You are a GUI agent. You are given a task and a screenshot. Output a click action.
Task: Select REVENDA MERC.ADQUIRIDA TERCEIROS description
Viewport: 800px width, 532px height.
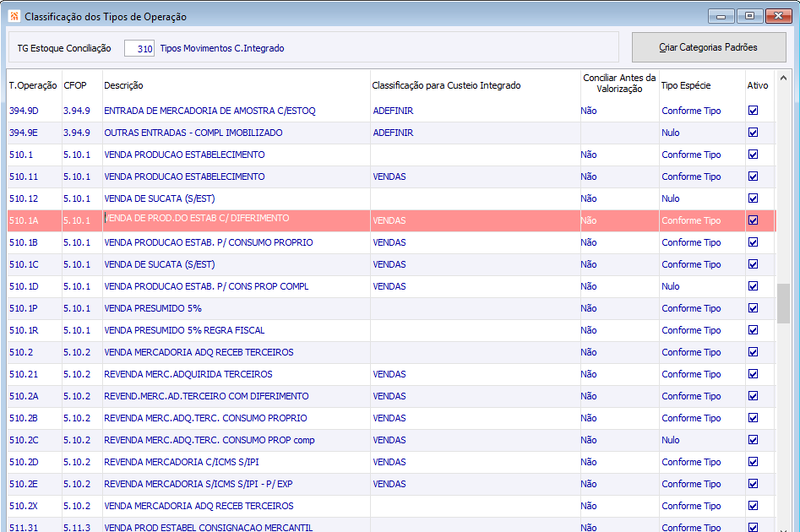pyautogui.click(x=188, y=374)
